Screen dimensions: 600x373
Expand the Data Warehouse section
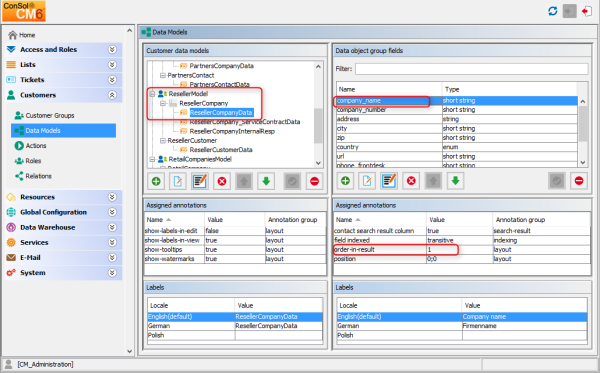click(112, 227)
